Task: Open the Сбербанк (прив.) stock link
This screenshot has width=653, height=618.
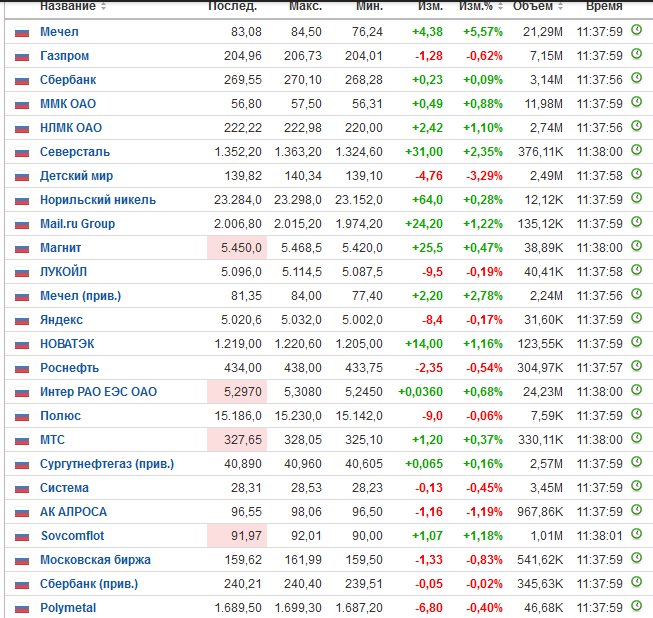Action: point(89,584)
